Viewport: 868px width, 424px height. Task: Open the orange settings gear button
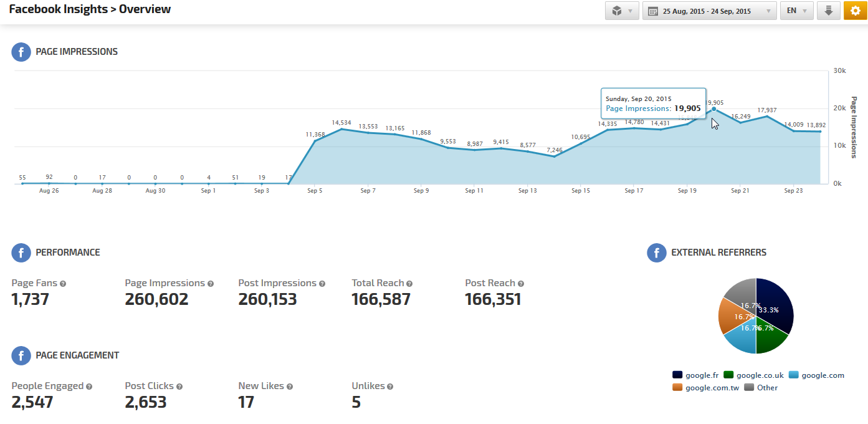(855, 11)
